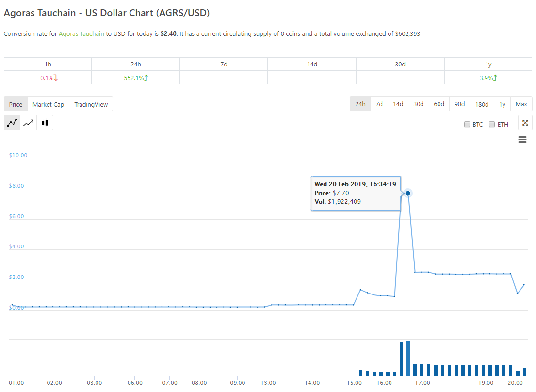Click the 3.9% one-year change value
The width and height of the screenshot is (536, 392).
pos(488,78)
